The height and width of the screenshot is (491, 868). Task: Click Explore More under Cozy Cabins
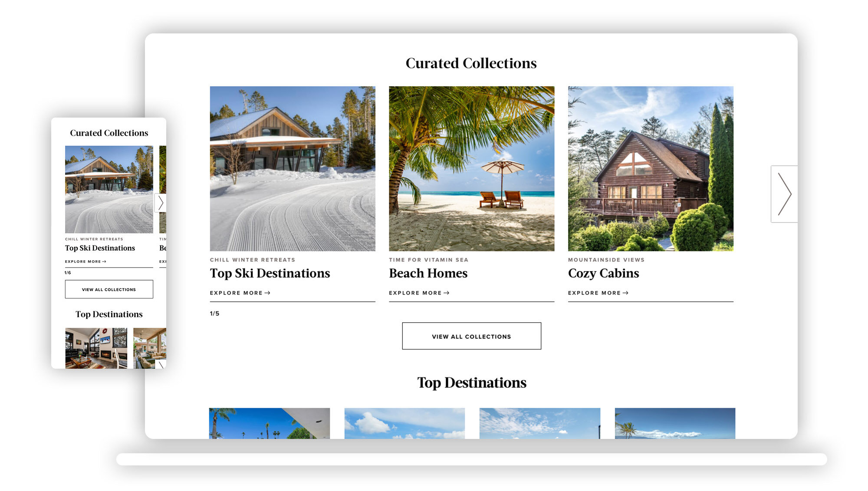[x=598, y=293]
